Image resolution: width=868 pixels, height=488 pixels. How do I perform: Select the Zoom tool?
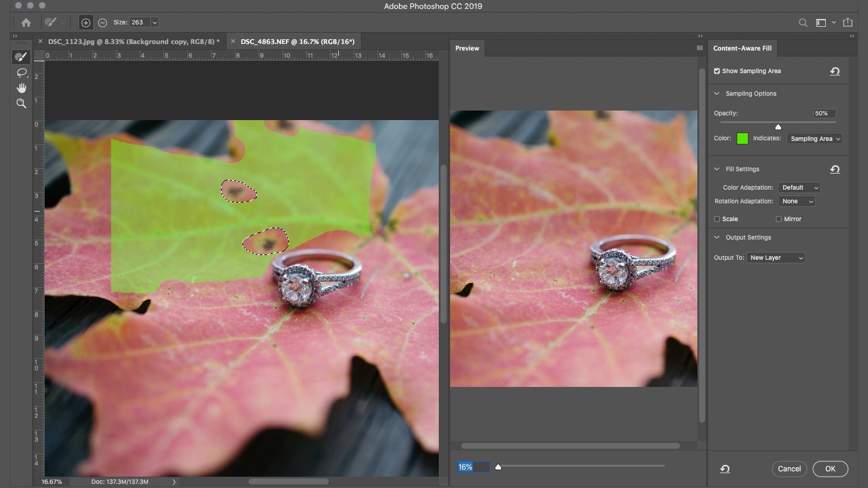tap(21, 103)
